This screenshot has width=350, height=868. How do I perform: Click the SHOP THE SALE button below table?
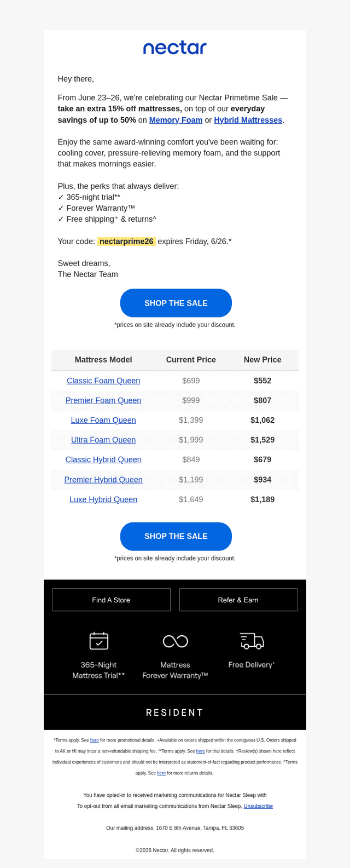click(x=176, y=536)
